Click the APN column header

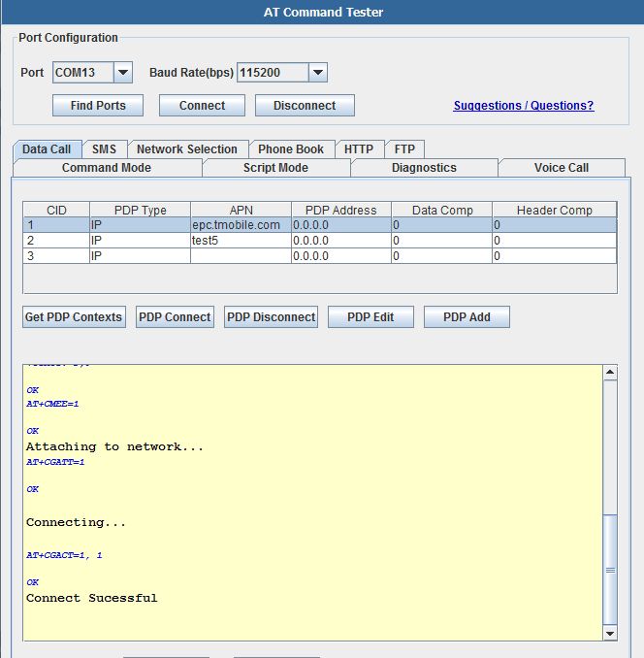click(x=241, y=210)
